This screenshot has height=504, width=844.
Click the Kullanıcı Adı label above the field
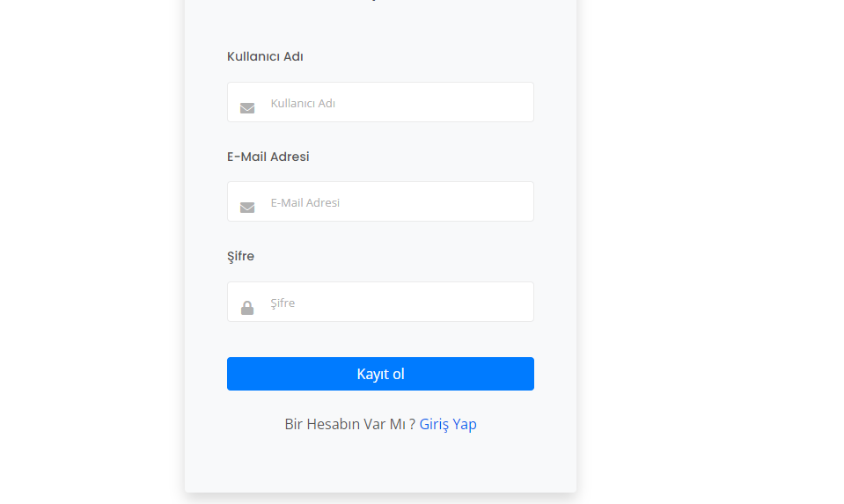click(265, 56)
